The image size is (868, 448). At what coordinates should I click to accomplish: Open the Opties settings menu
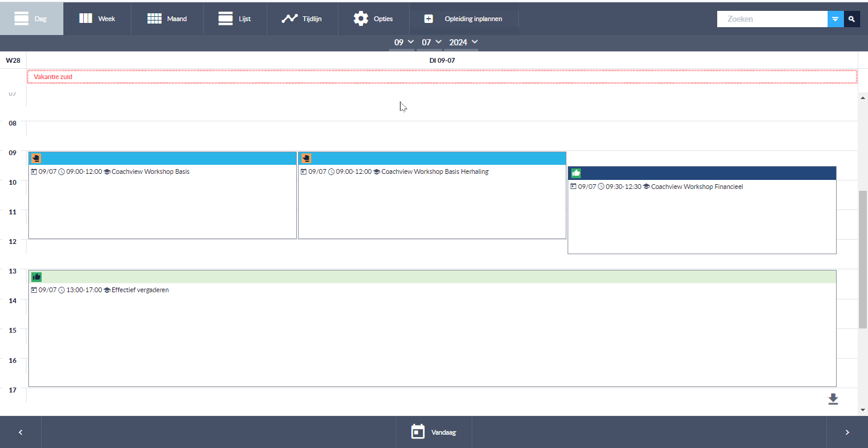pos(373,19)
